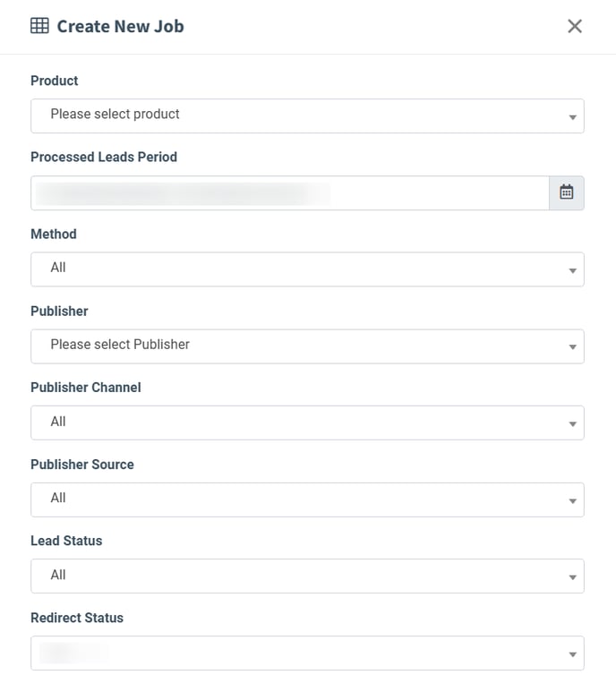Open the calendar date picker icon
This screenshot has height=683, width=616.
click(x=567, y=192)
